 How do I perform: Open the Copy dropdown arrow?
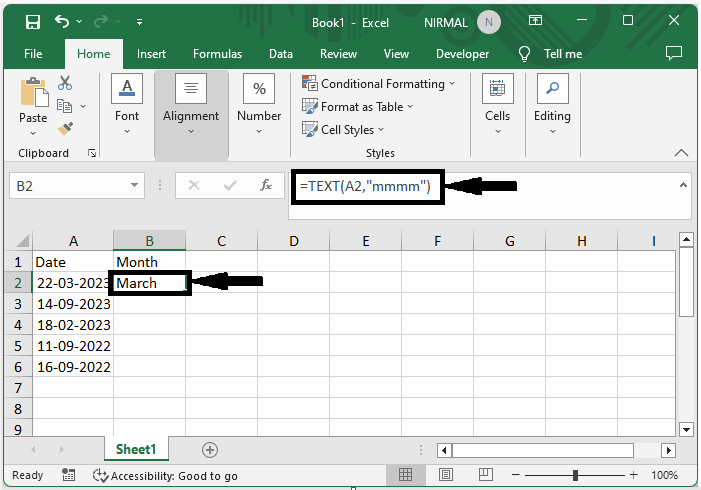coord(83,106)
